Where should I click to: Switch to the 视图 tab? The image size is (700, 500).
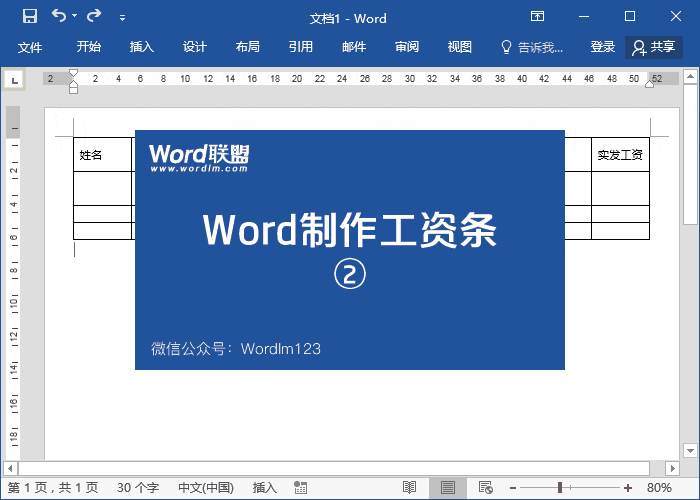pos(460,47)
